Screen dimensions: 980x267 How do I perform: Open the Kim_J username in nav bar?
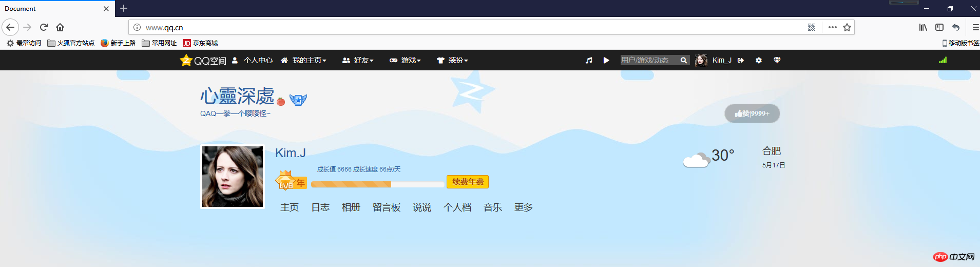pyautogui.click(x=722, y=60)
